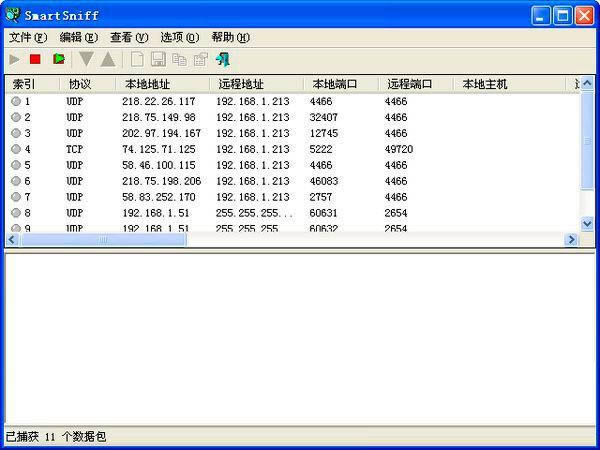Click the status circle of row 5
Screen dimensions: 600x450
pos(16,165)
